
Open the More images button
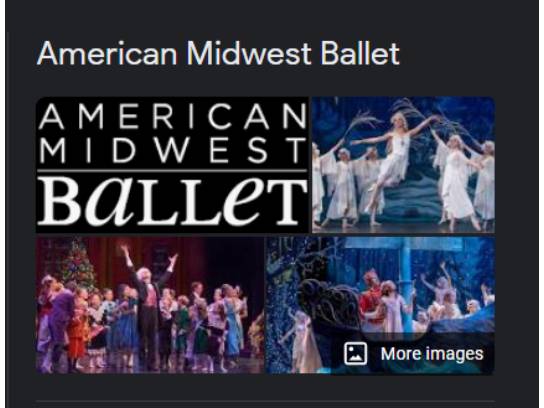(413, 354)
